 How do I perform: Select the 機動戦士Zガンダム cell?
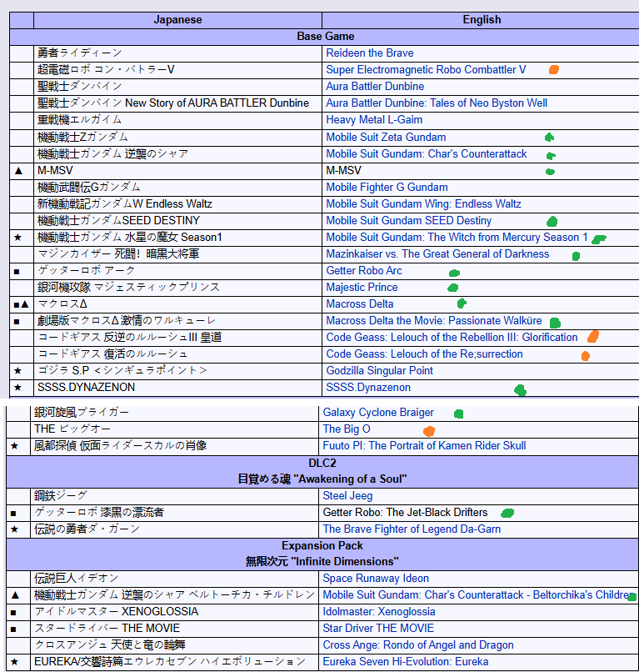point(177,137)
